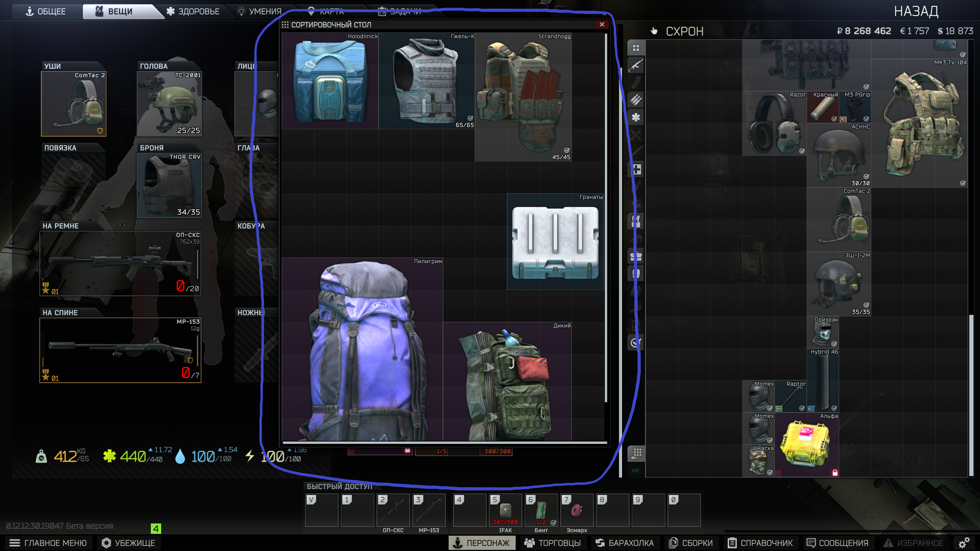Select MK3 TV-104 chest rig in stash
Viewport: 980px width, 551px height.
point(919,123)
